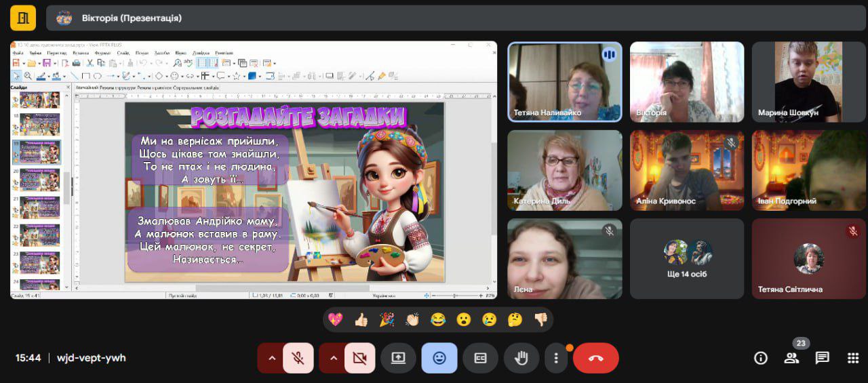Open the activities grid icon
The image size is (868, 383).
pos(852,358)
